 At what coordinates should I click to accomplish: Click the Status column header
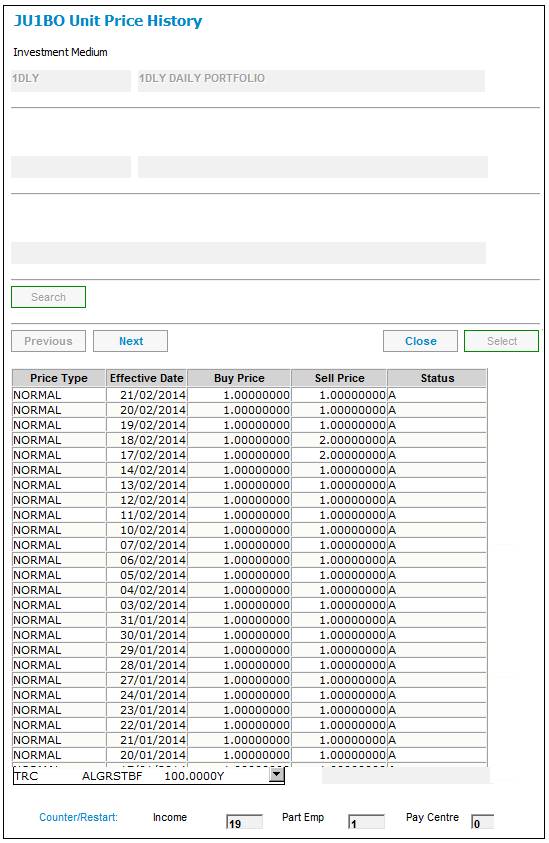coord(437,378)
